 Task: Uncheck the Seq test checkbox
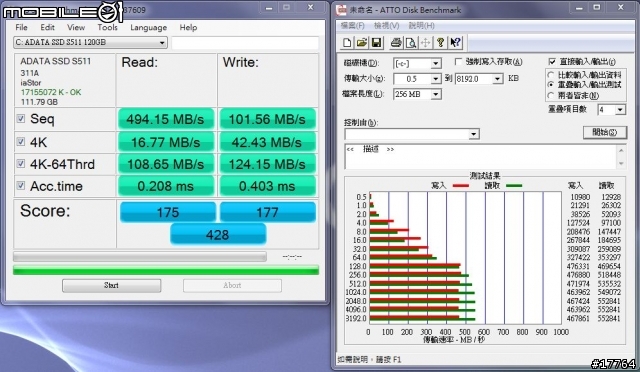(x=21, y=119)
